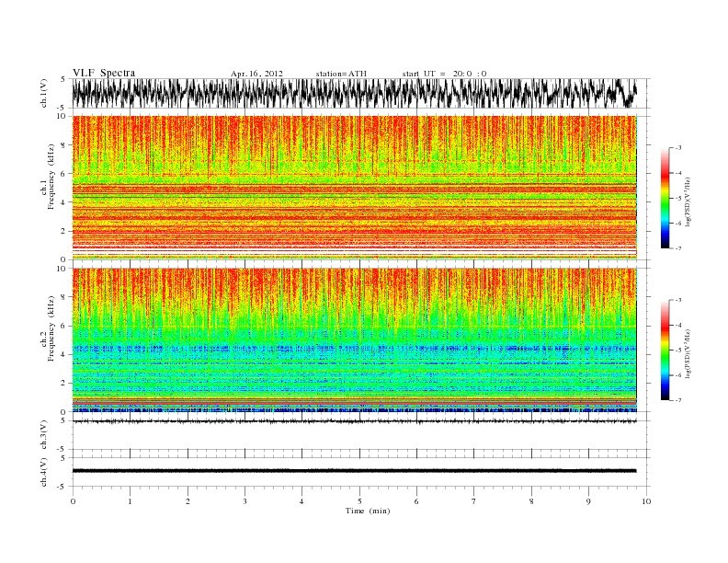Click time axis tick label '8'
Viewport: 728px width, 563px height.
click(x=531, y=501)
